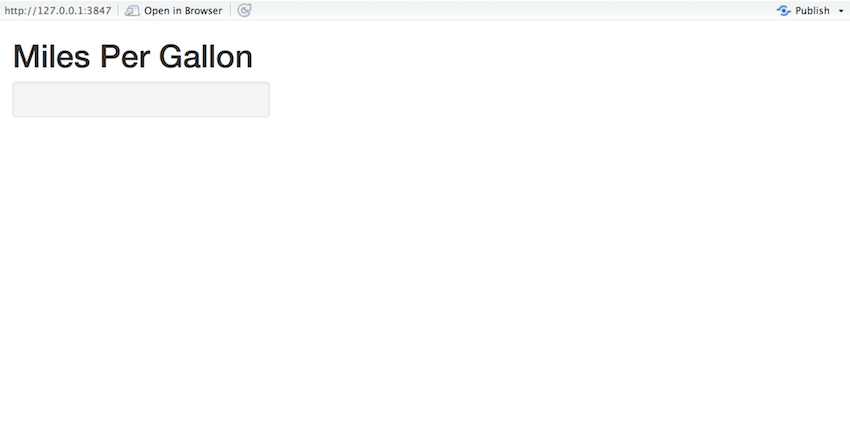Click inside the empty gray sidebar panel

[x=141, y=100]
